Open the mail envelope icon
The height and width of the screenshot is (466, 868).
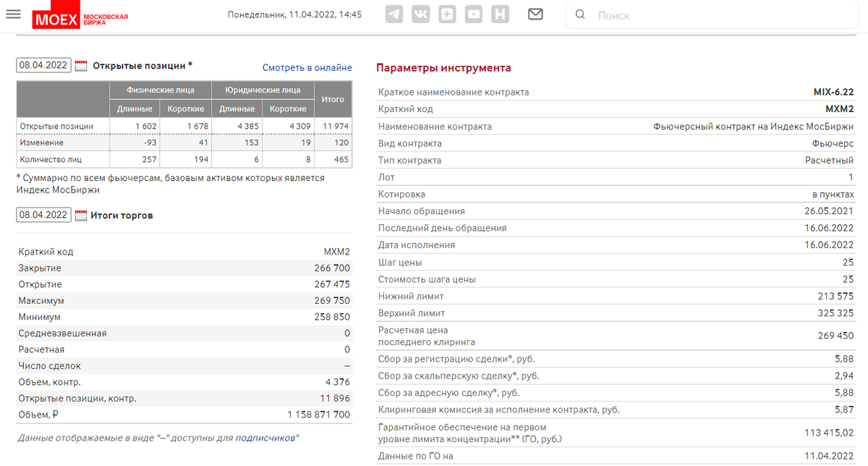pyautogui.click(x=535, y=14)
